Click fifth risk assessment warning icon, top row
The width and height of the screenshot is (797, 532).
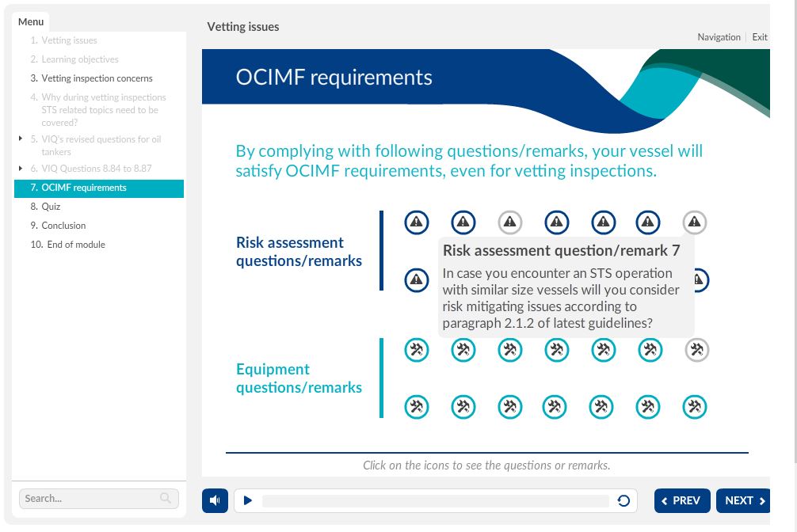[x=604, y=222]
